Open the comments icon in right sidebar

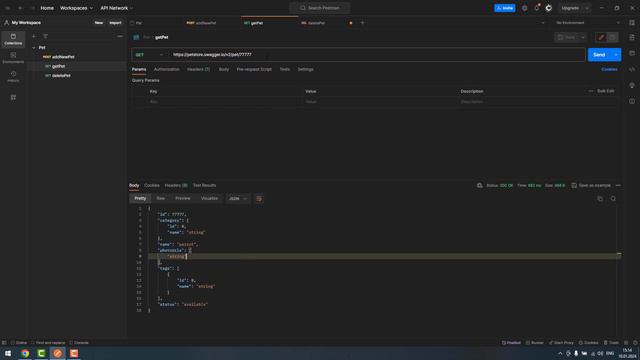(632, 53)
